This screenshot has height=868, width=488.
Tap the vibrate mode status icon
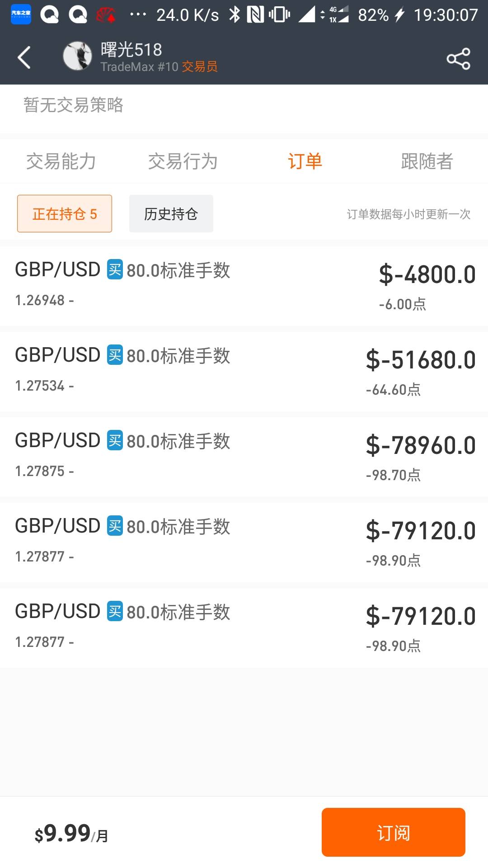click(279, 15)
